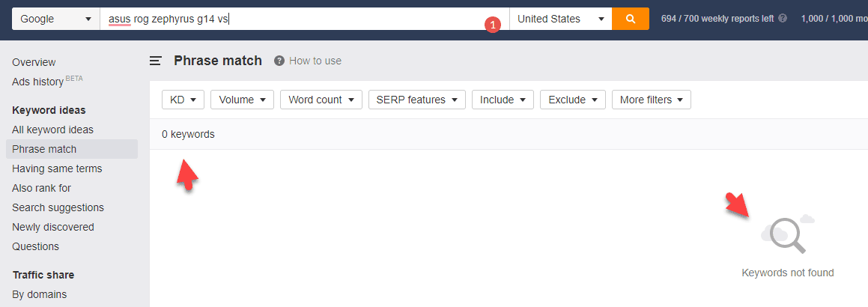Viewport: 868px width, 307px height.
Task: Expand the KD filter dropdown
Action: 183,100
